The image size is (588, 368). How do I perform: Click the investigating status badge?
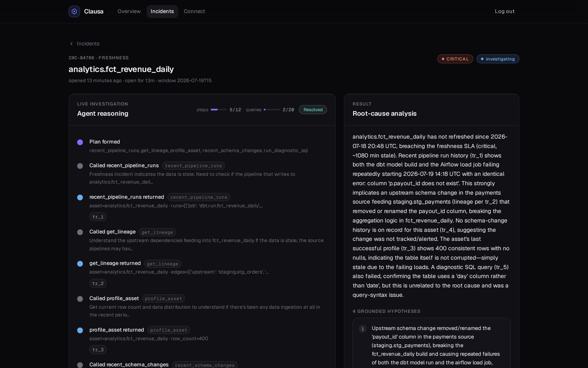point(498,59)
